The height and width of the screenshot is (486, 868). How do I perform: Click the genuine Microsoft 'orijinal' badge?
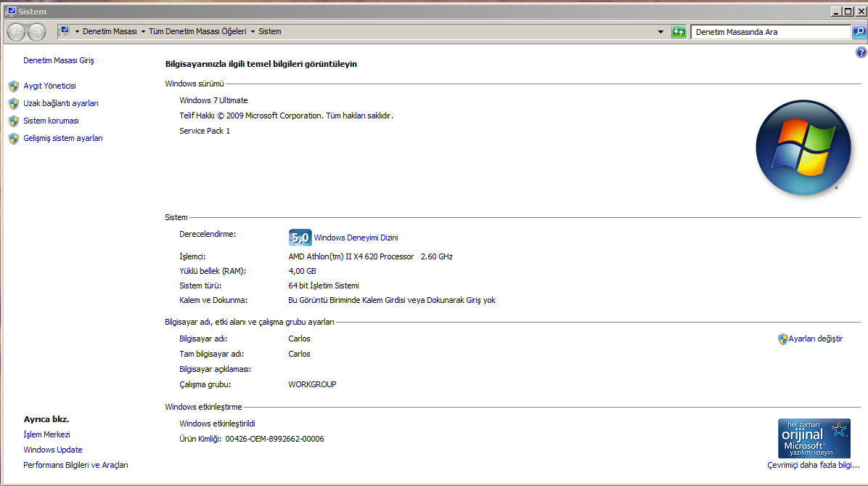coord(814,438)
